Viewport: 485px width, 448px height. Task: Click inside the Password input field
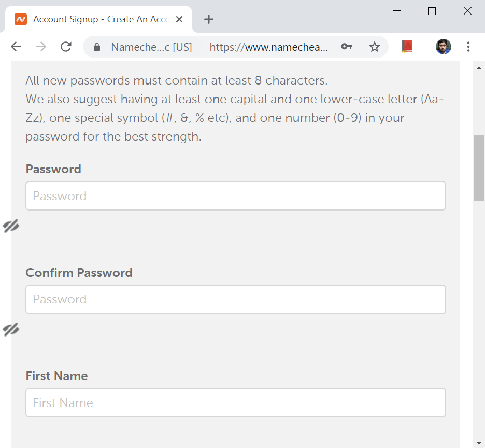point(236,195)
